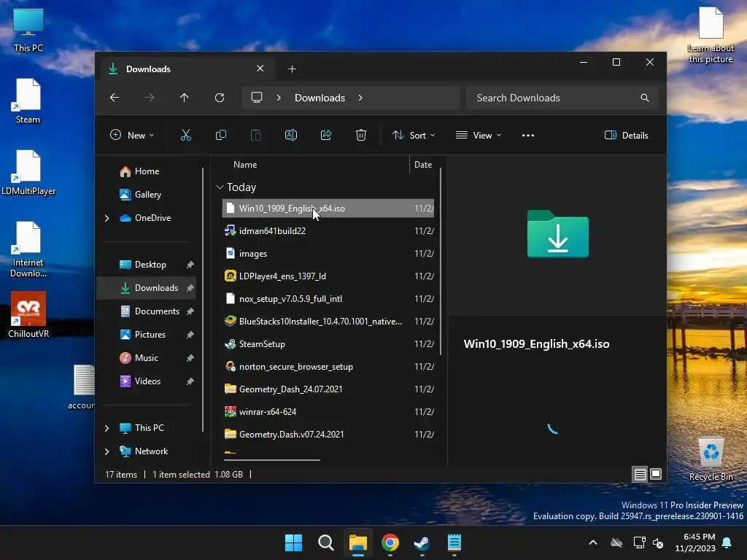Go back with the back arrow

(115, 98)
